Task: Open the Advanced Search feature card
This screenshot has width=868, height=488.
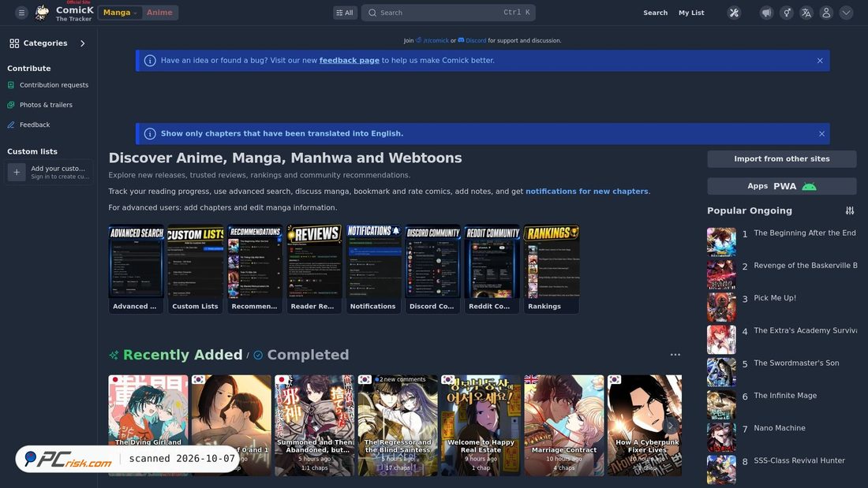Action: click(x=137, y=269)
